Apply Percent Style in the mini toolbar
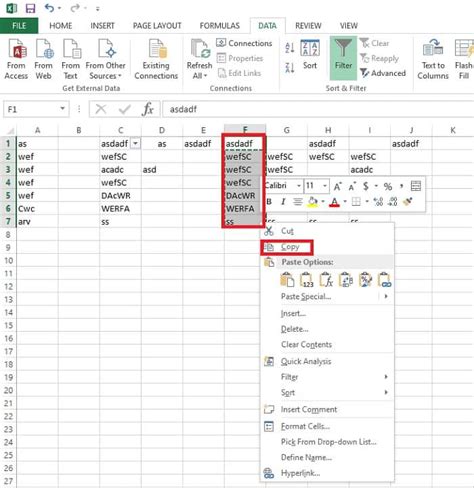This screenshot has width=474, height=488. click(x=388, y=186)
